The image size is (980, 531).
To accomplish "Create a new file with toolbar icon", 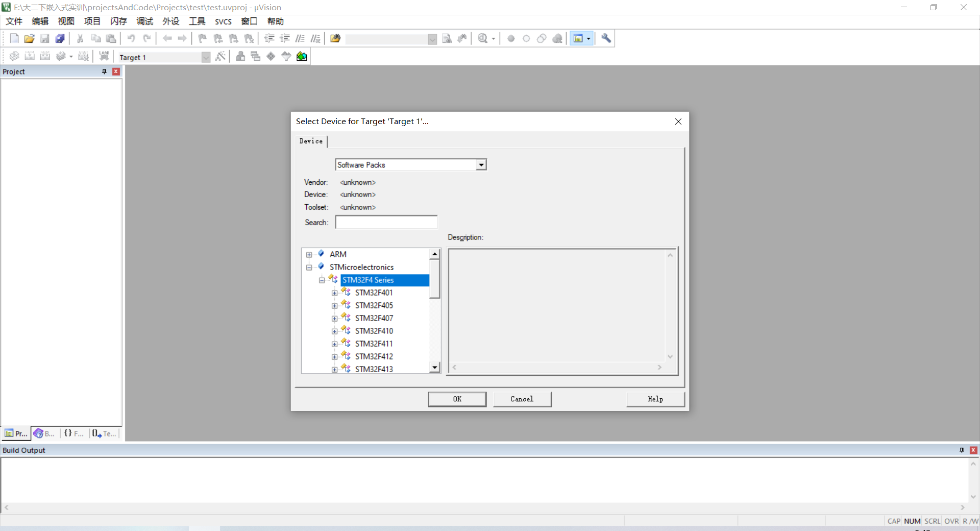I will point(14,38).
